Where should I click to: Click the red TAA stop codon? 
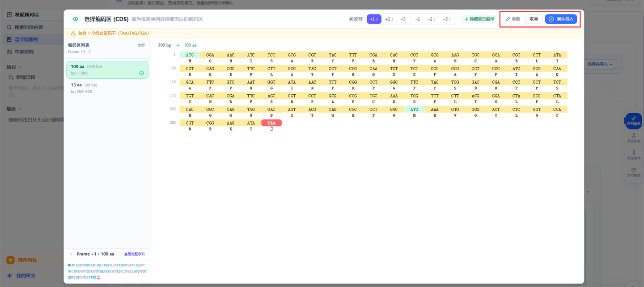tap(271, 123)
